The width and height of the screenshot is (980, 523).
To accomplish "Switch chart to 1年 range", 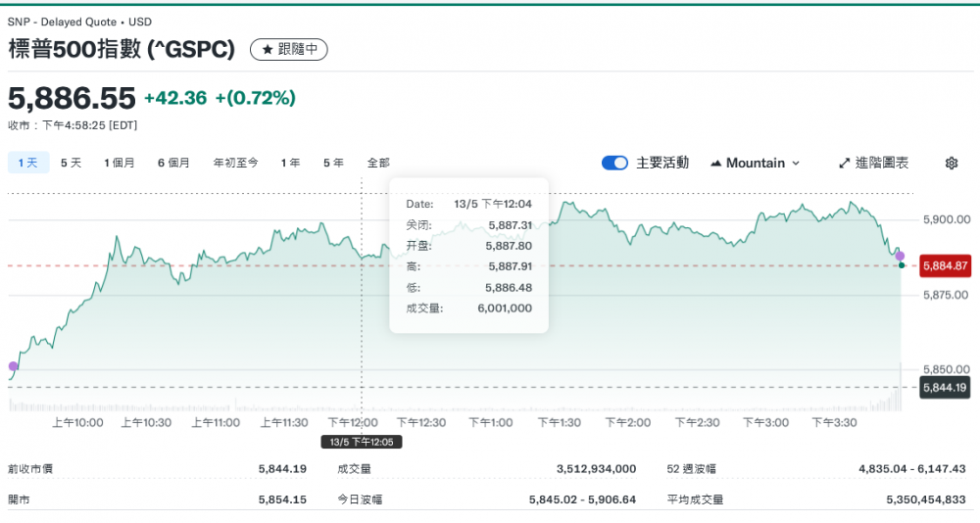I will 290,164.
